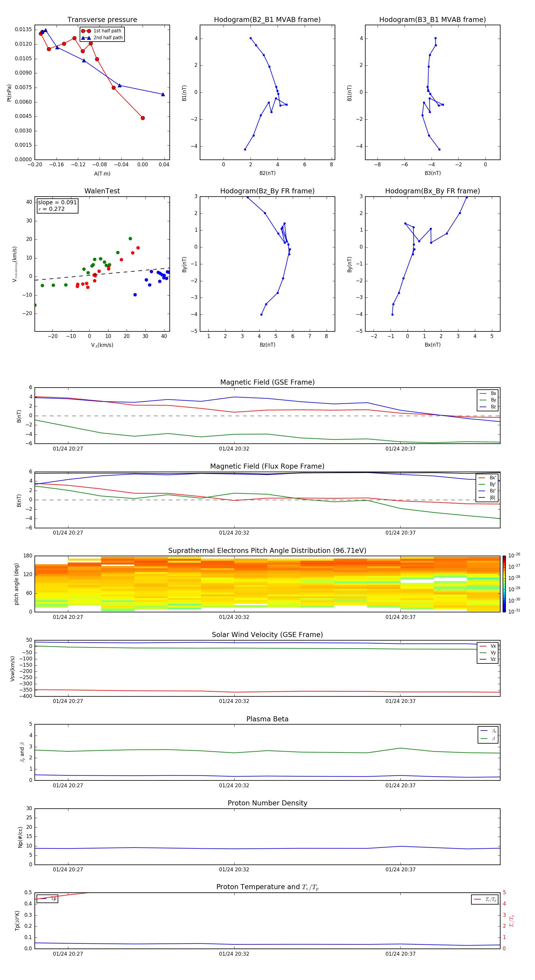The height and width of the screenshot is (980, 535).
Task: Click the "Hodogram(B2_B1 MVAB frame)" title
Action: pos(267,20)
